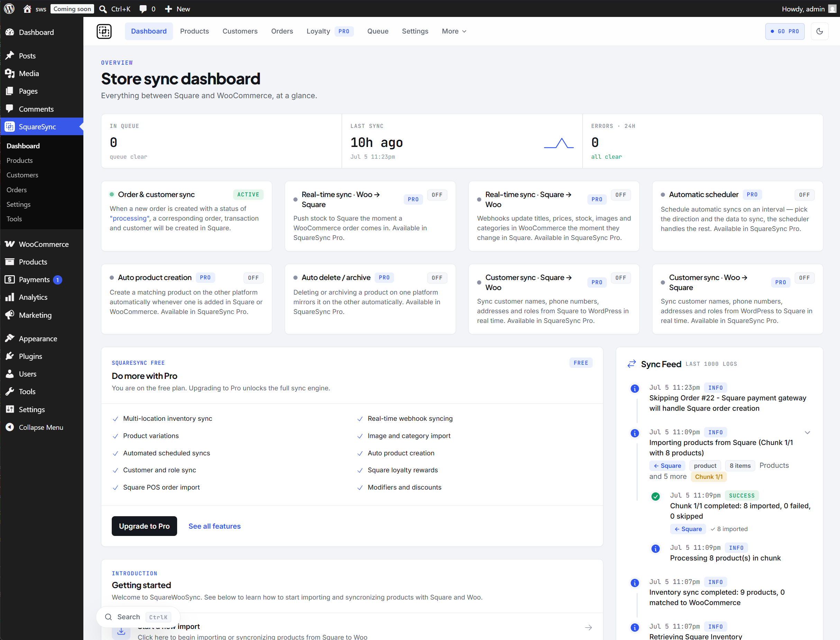Click the Chunk 1/1 tag in sync feed
840x640 pixels.
tap(709, 476)
